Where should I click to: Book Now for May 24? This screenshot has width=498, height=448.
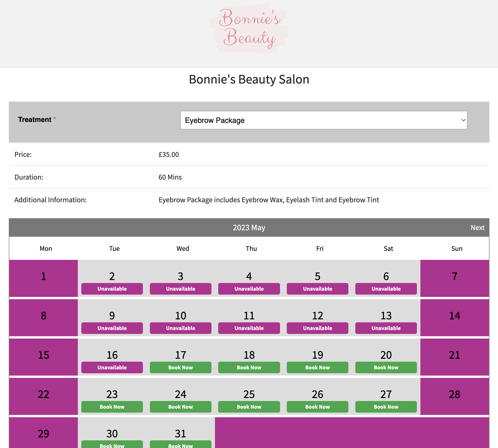180,407
